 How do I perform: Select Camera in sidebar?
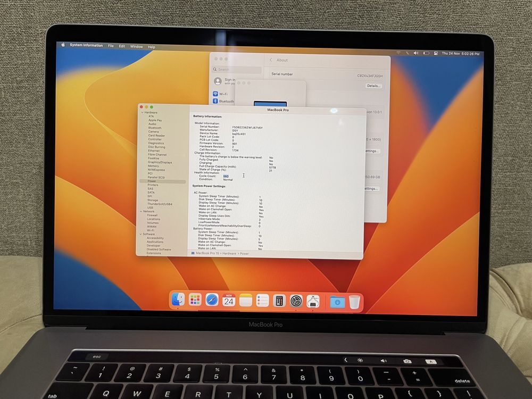pyautogui.click(x=153, y=131)
